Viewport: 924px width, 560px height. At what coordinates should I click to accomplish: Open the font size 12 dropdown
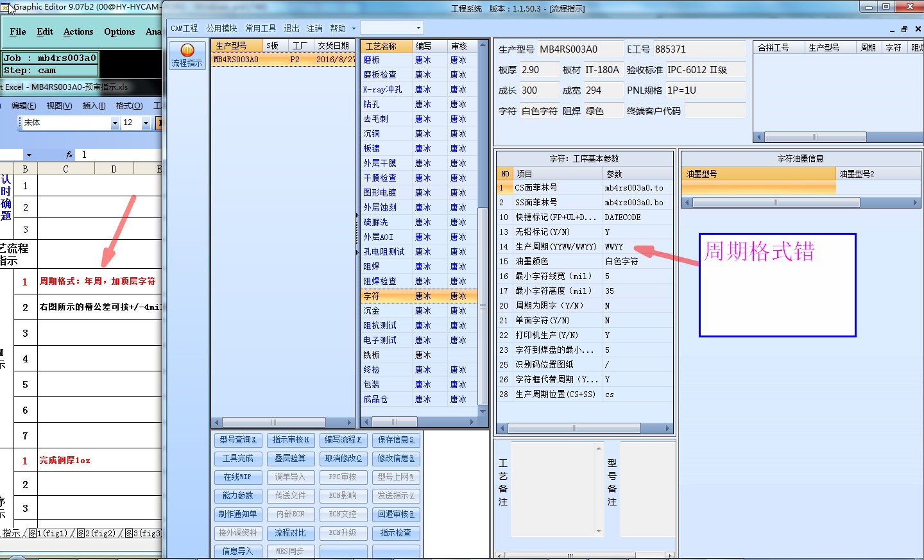click(x=146, y=123)
